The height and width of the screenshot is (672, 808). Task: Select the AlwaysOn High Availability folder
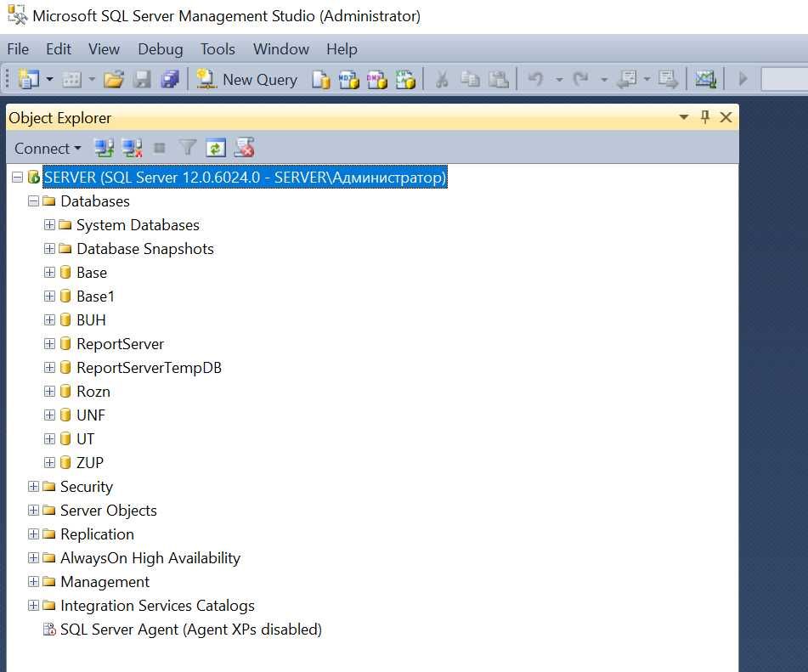coord(150,558)
